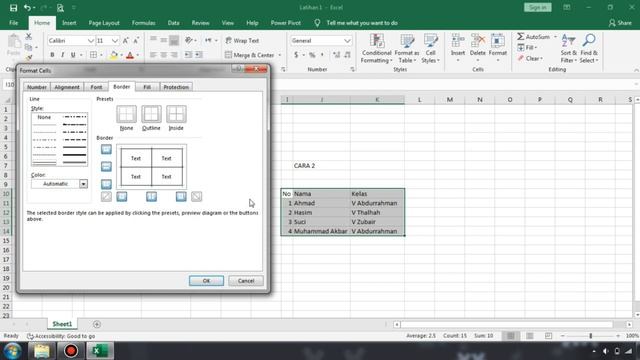Open the Data ribbon tab
Screen dimensions: 640x360
pos(173,23)
